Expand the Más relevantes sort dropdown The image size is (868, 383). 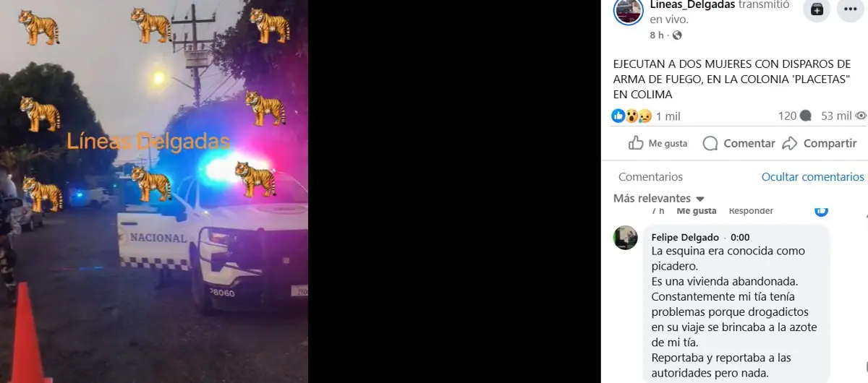click(659, 198)
